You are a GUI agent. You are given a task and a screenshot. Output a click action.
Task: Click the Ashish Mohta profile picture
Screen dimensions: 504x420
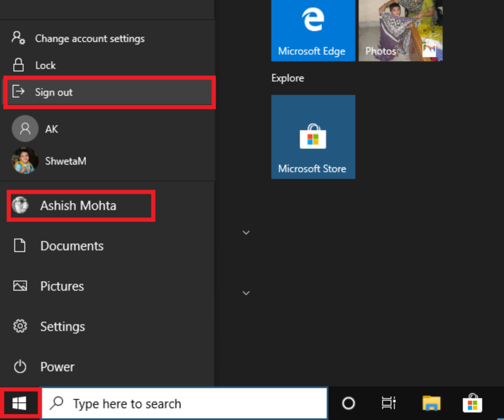pos(20,206)
